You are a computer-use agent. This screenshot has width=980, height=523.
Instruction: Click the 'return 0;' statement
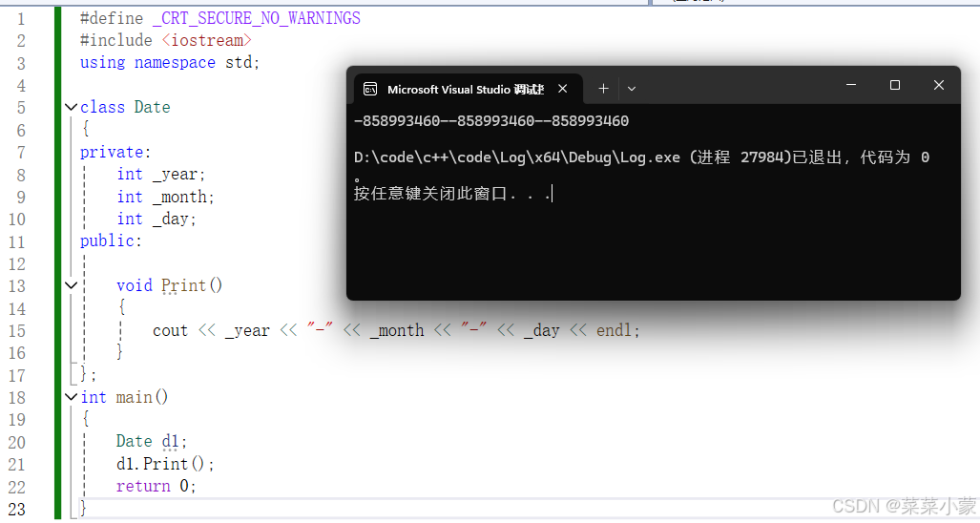click(x=156, y=486)
